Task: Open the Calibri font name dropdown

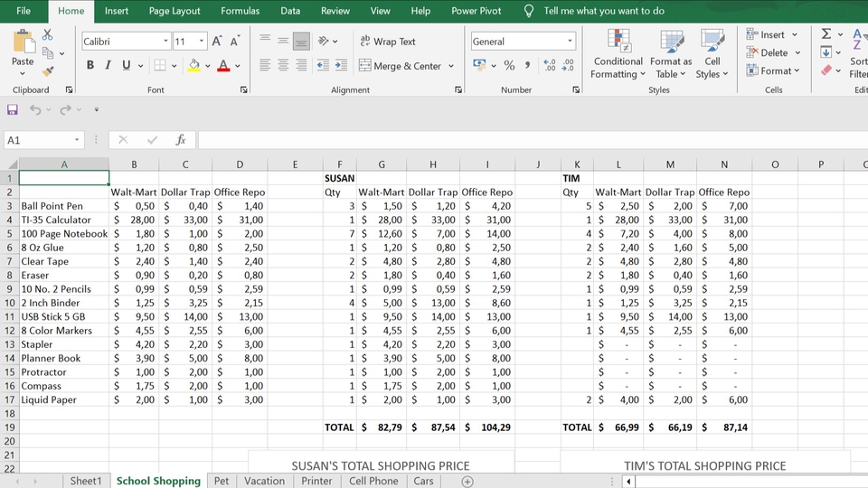Action: 165,41
